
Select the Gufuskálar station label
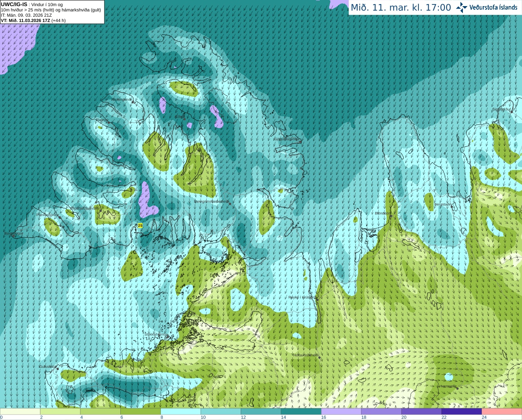point(48,367)
